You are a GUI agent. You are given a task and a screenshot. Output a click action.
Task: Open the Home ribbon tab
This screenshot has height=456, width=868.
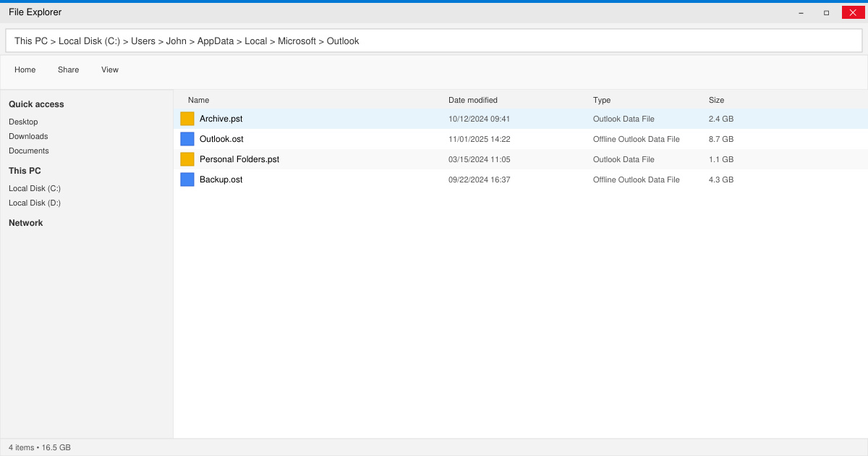(25, 69)
